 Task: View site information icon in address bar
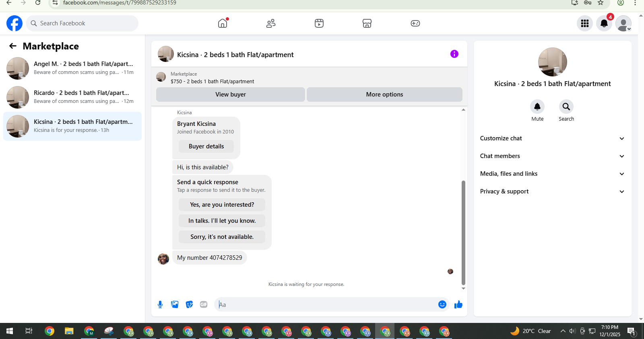(x=55, y=3)
